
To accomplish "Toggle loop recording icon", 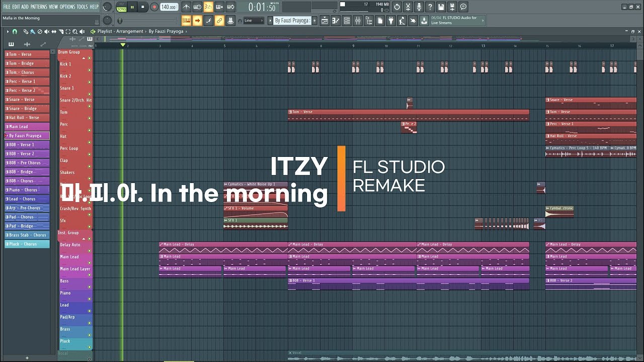I will click(230, 7).
